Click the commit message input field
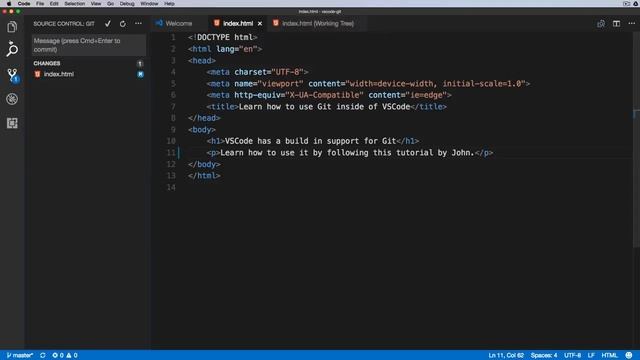The image size is (640, 360). [x=89, y=45]
